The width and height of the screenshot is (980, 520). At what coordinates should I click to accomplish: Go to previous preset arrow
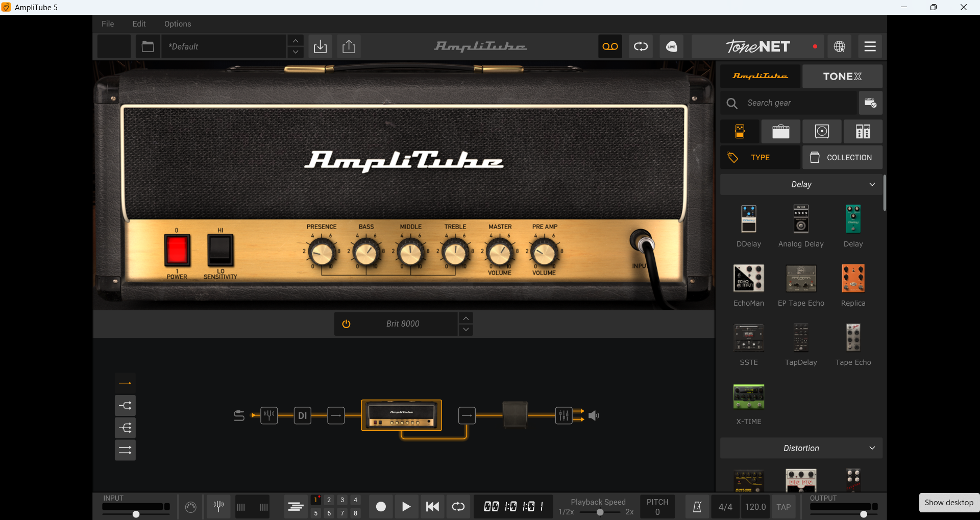(296, 41)
